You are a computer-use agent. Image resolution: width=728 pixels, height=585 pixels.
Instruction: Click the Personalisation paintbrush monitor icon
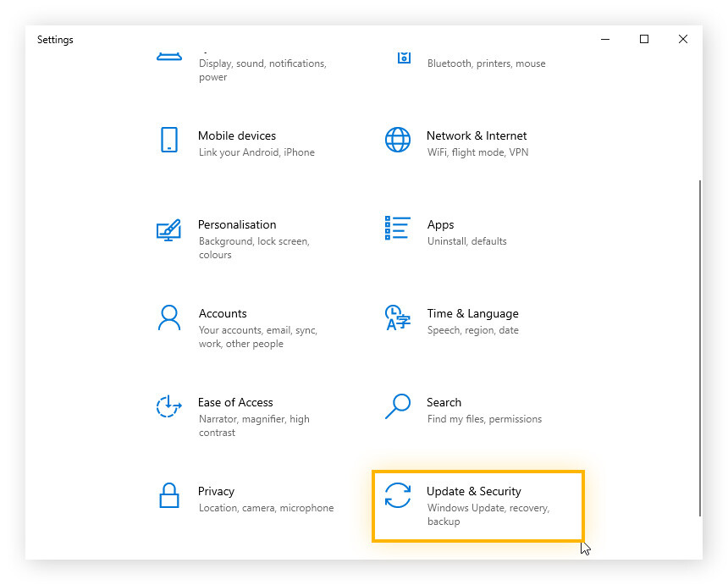coord(169,230)
